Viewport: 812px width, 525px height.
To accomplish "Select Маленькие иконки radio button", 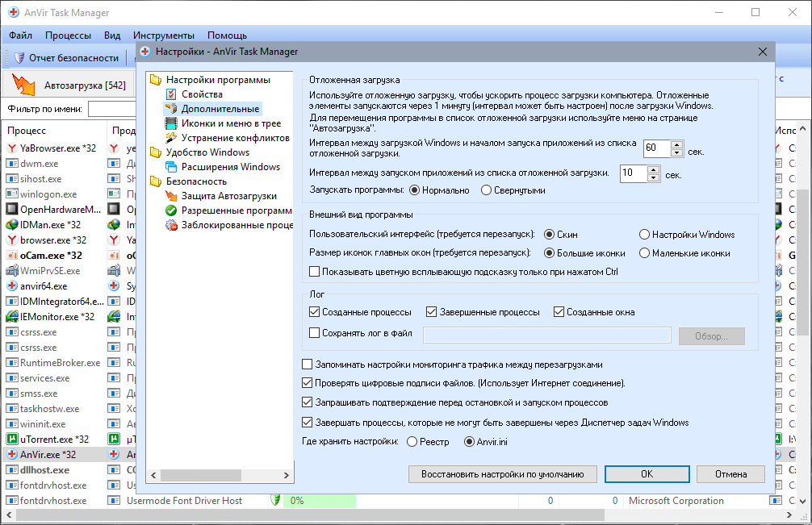I will pyautogui.click(x=644, y=253).
